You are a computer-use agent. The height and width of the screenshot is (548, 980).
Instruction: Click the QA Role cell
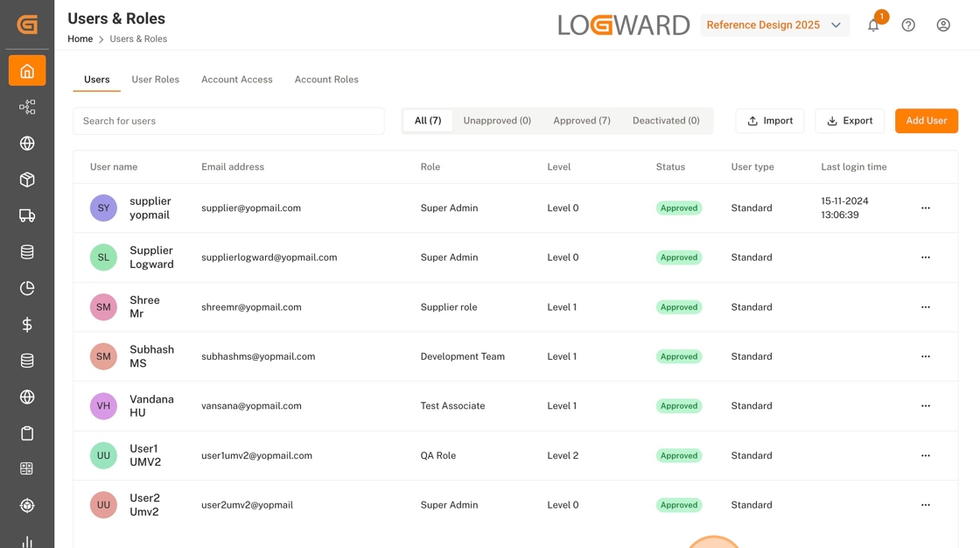pyautogui.click(x=438, y=455)
